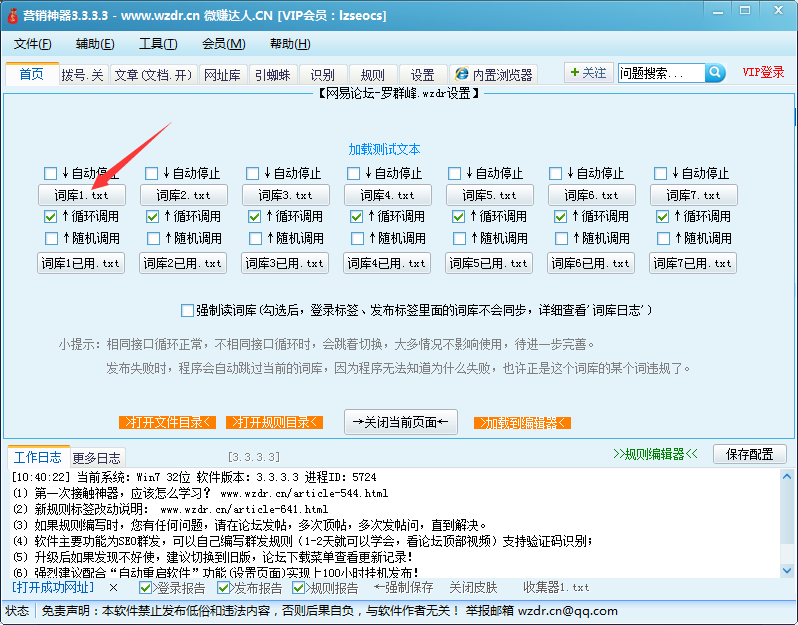Open the 引蜘蛛 tab
798x625 pixels.
click(x=273, y=75)
